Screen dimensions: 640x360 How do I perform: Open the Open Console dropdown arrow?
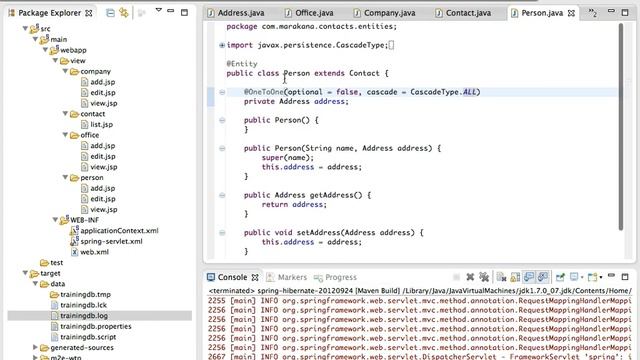[601, 278]
